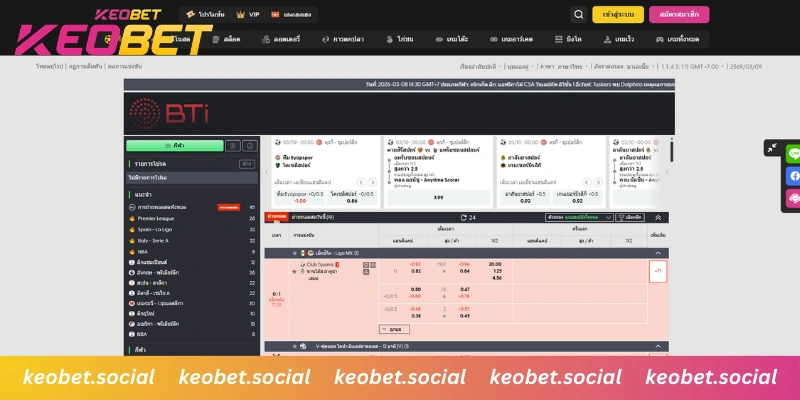Viewport: 800px width, 400px height.
Task: Collapse all matches with double chevron
Action: pyautogui.click(x=657, y=217)
